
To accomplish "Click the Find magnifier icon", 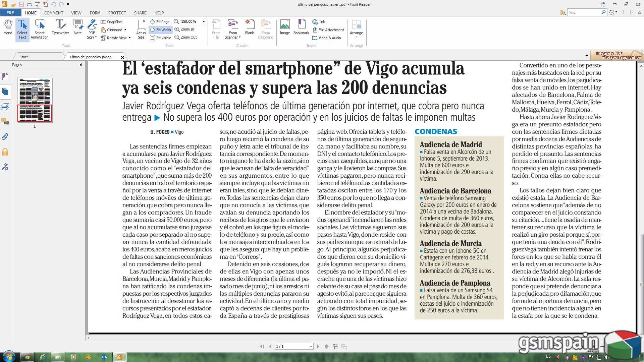I will click(x=603, y=12).
